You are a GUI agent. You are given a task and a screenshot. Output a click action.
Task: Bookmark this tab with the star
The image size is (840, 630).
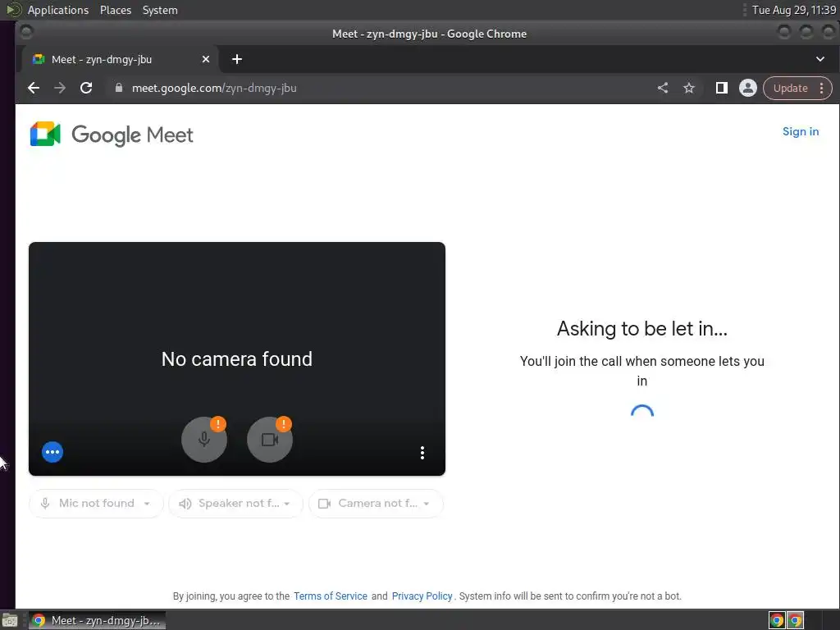pyautogui.click(x=689, y=88)
